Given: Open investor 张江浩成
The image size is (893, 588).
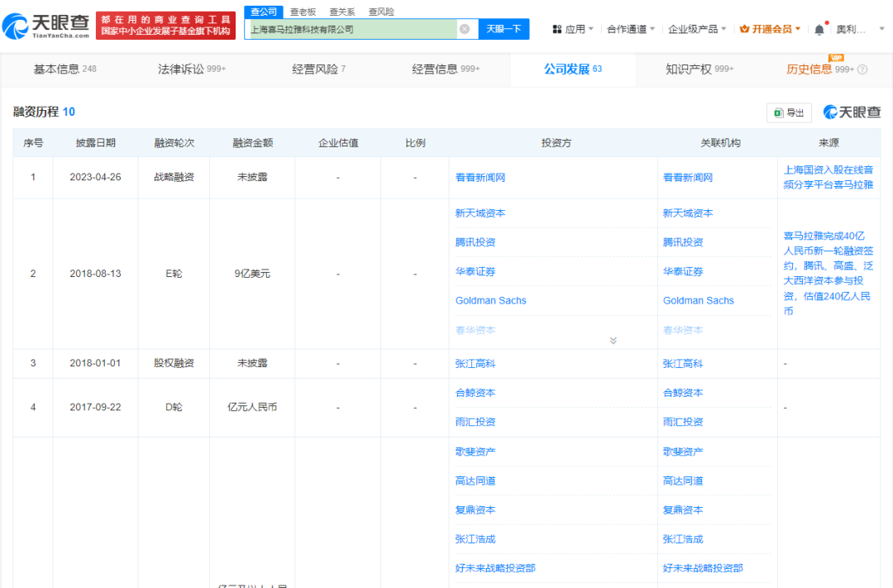Looking at the screenshot, I should [x=475, y=539].
